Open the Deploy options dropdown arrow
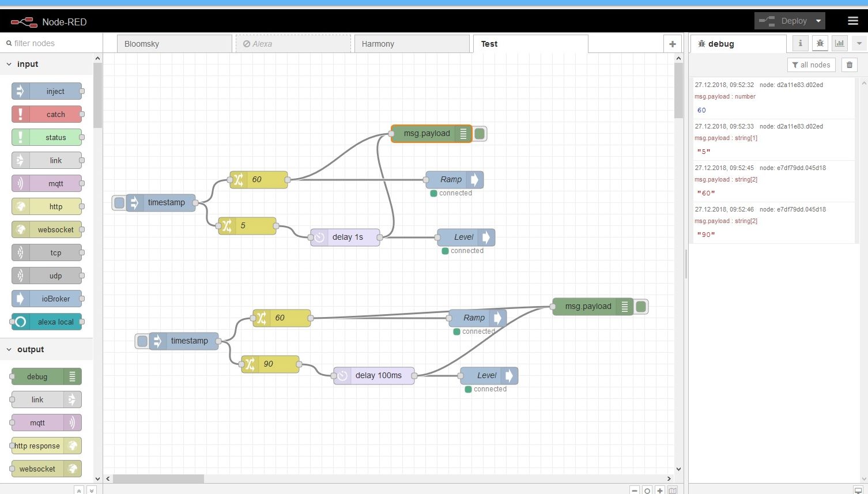 818,21
